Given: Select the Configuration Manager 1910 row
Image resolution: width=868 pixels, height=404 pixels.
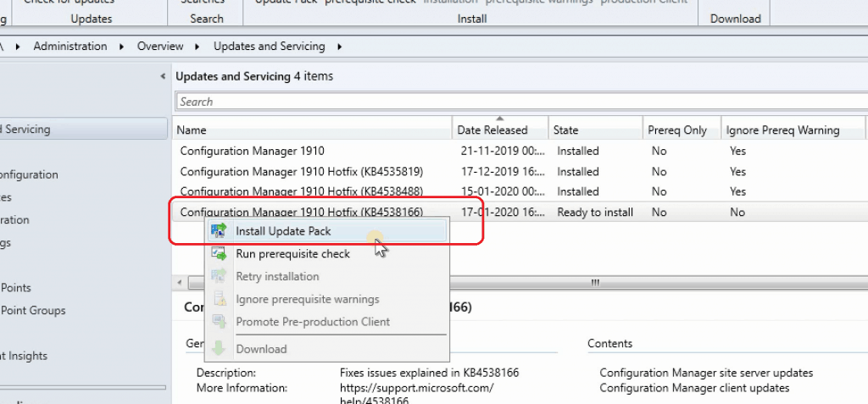Looking at the screenshot, I should point(253,151).
